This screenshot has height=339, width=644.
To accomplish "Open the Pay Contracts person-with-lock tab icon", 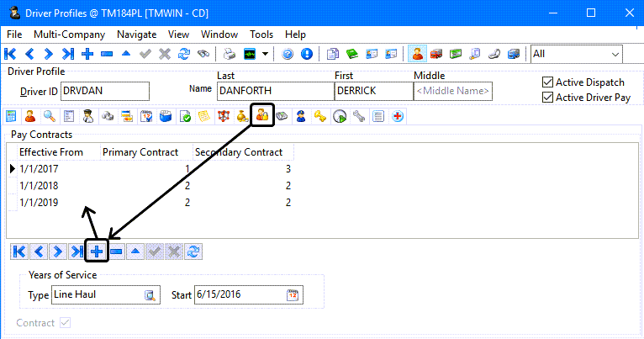I will [262, 115].
